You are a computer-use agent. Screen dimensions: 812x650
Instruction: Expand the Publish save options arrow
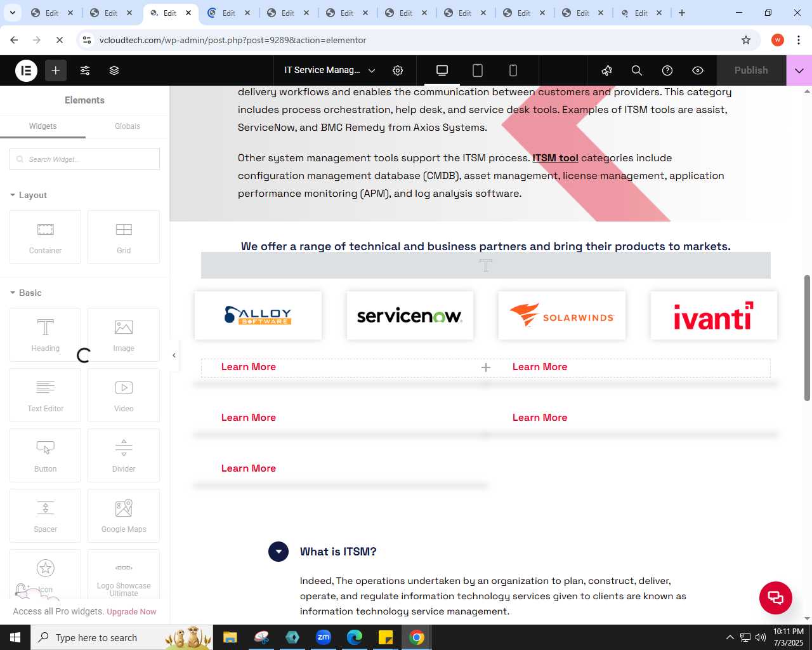(799, 70)
